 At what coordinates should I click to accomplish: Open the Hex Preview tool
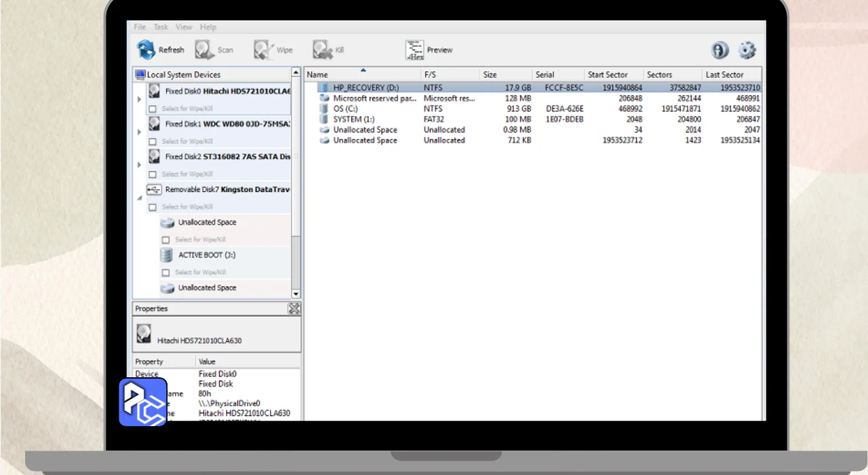point(414,50)
